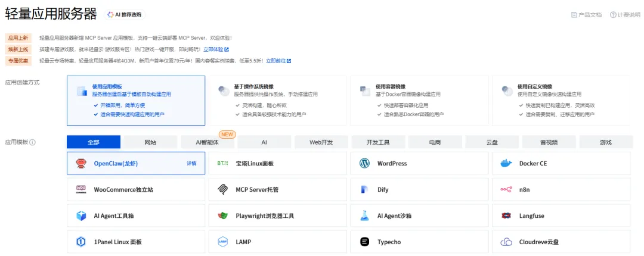Select the Playwright浏览器工具 template name

265,216
